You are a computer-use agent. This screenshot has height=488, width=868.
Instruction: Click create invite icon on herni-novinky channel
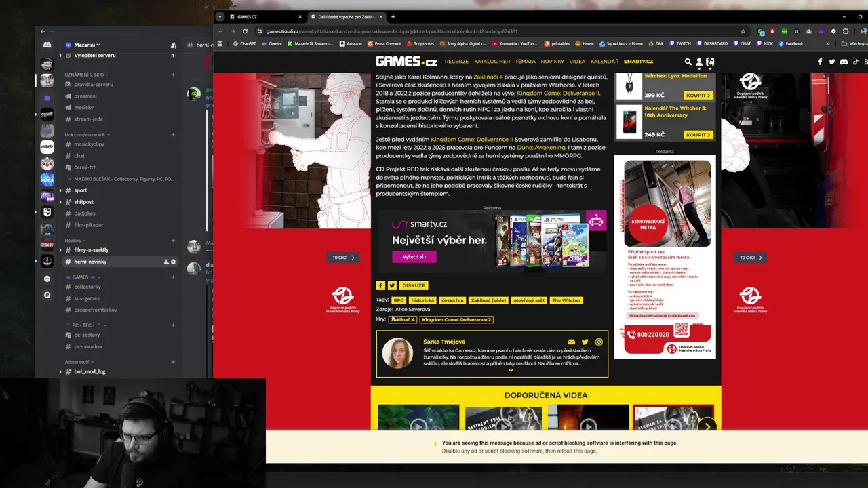click(166, 262)
